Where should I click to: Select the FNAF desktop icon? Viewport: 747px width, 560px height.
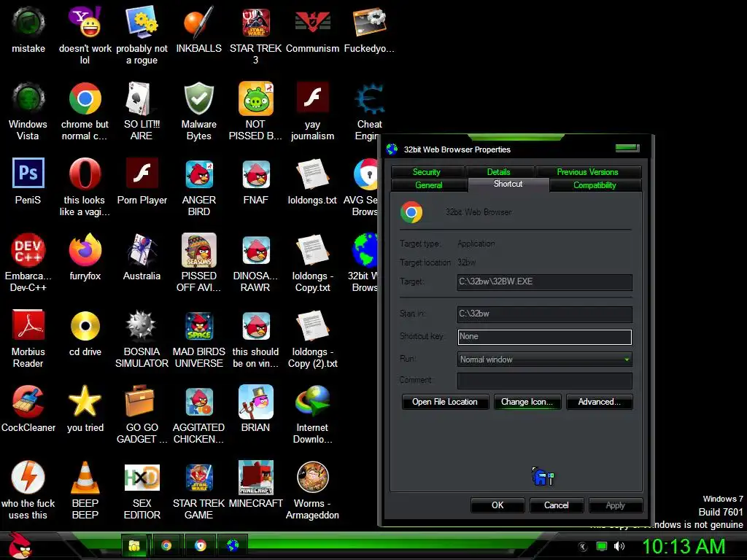pyautogui.click(x=255, y=181)
